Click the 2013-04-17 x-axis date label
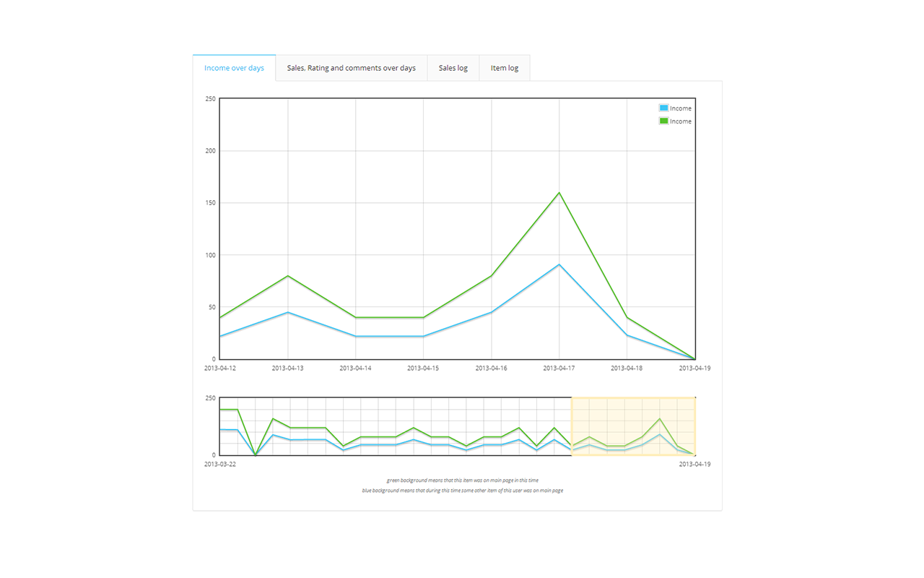 tap(559, 368)
